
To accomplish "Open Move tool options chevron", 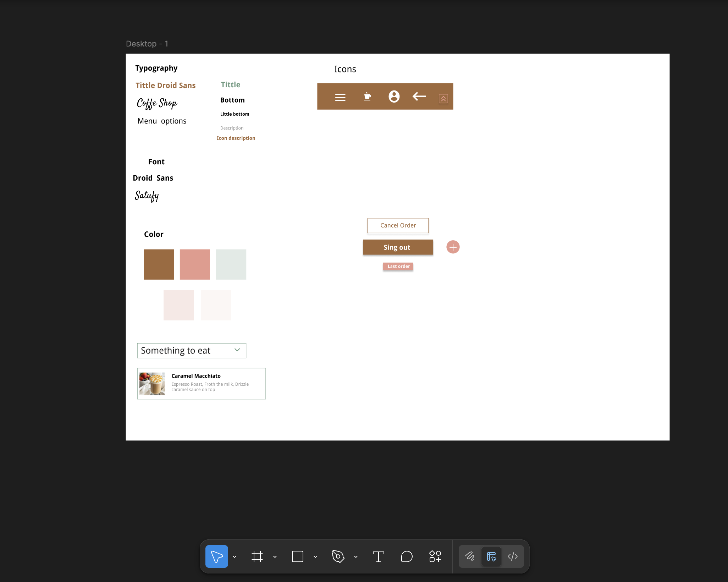I will click(235, 557).
